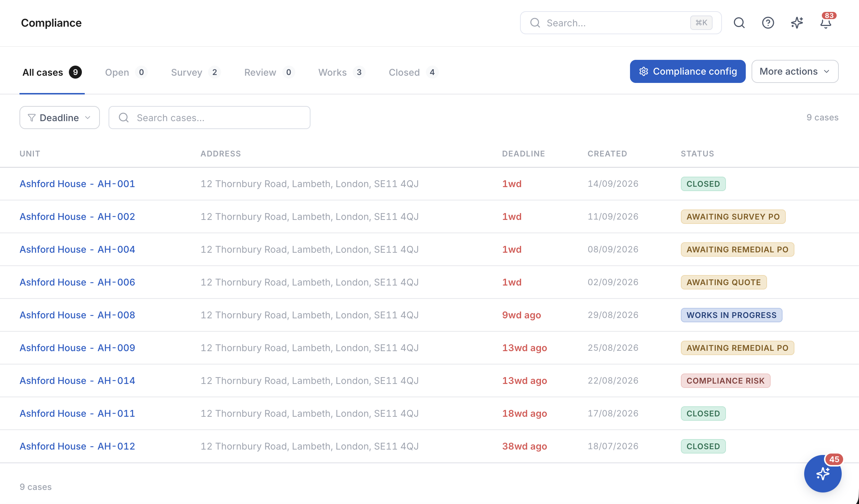The width and height of the screenshot is (859, 504).
Task: Open Ashford House - AH-012 case
Action: pyautogui.click(x=77, y=446)
